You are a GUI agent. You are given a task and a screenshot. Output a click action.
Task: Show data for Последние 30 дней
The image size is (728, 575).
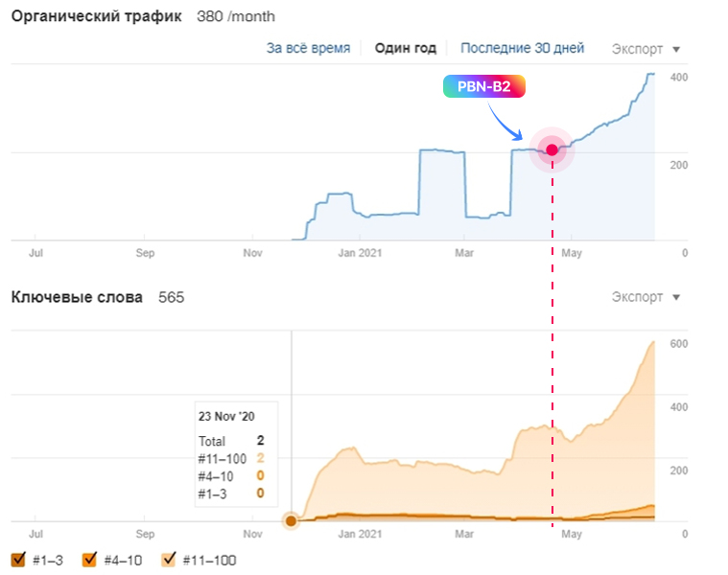(521, 48)
